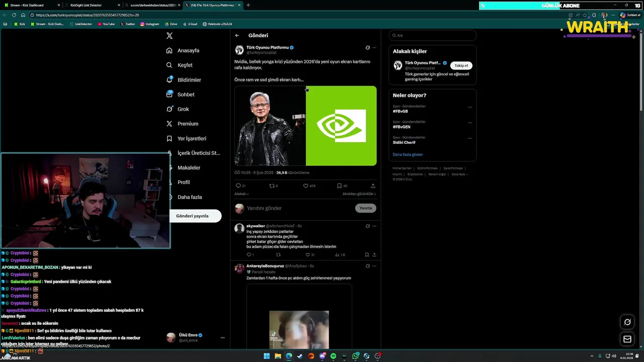The width and height of the screenshot is (644, 362).
Task: Click Daha fazla göster link
Action: point(408,154)
